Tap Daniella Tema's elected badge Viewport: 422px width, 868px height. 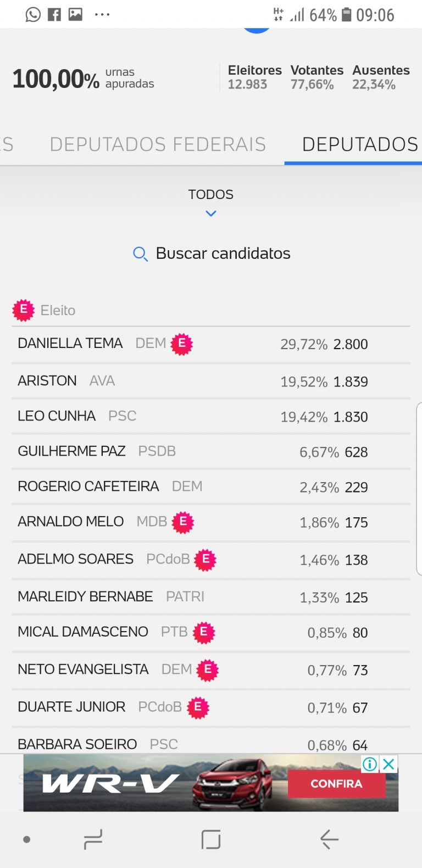pos(182,344)
